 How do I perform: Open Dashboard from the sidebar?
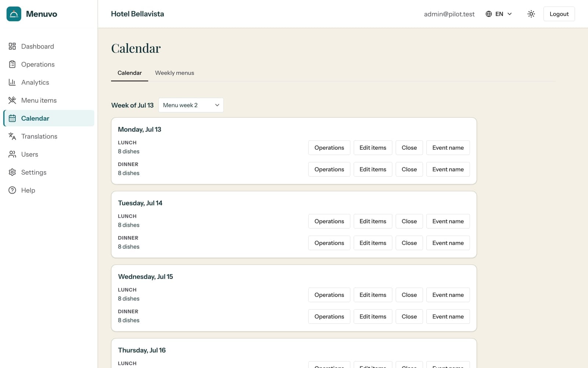[x=49, y=46]
